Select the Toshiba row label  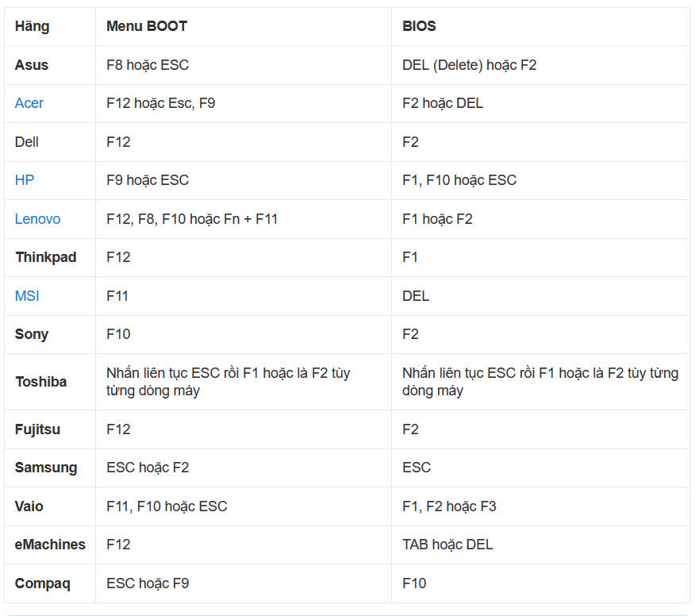tap(40, 382)
